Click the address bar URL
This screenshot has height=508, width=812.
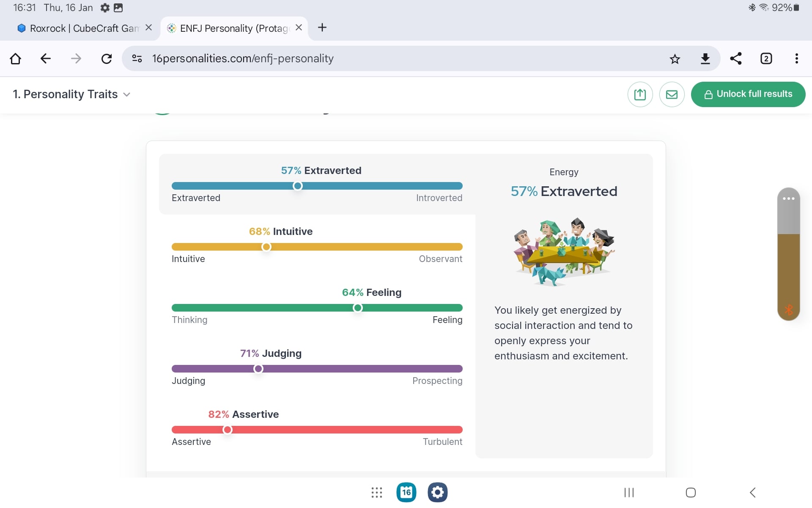click(x=243, y=58)
